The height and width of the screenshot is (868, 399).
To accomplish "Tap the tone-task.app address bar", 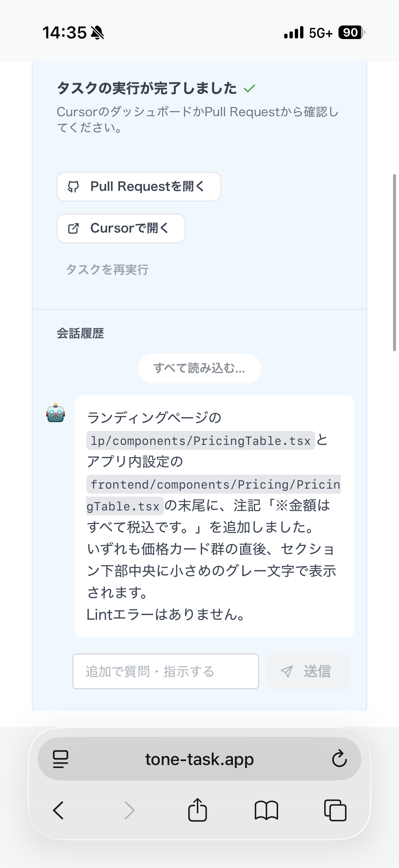I will click(199, 759).
